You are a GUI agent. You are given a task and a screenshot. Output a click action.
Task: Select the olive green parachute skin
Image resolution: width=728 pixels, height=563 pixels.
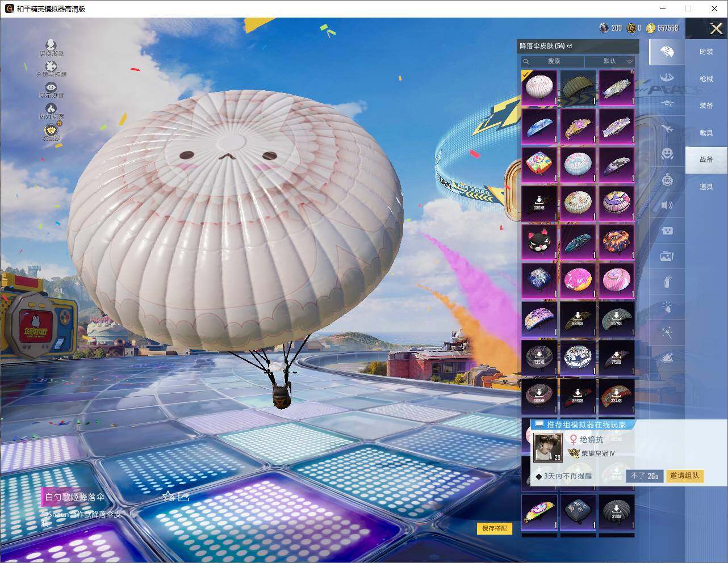(x=578, y=87)
